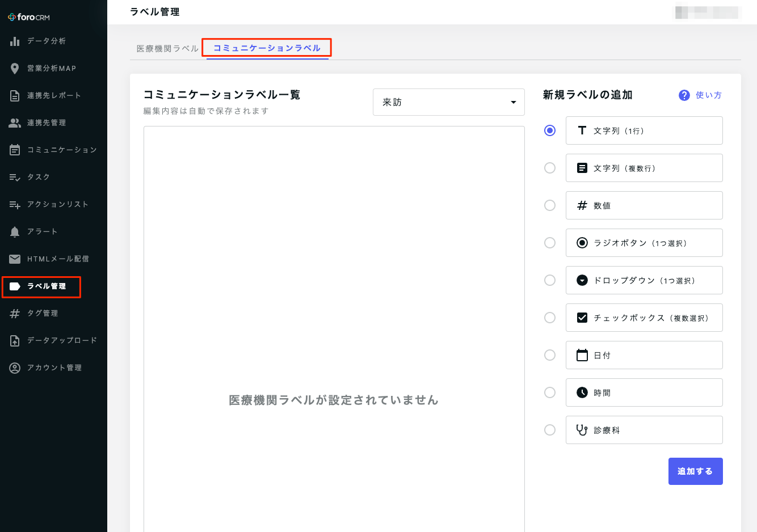Click the ラベル管理 label icon

click(x=15, y=286)
